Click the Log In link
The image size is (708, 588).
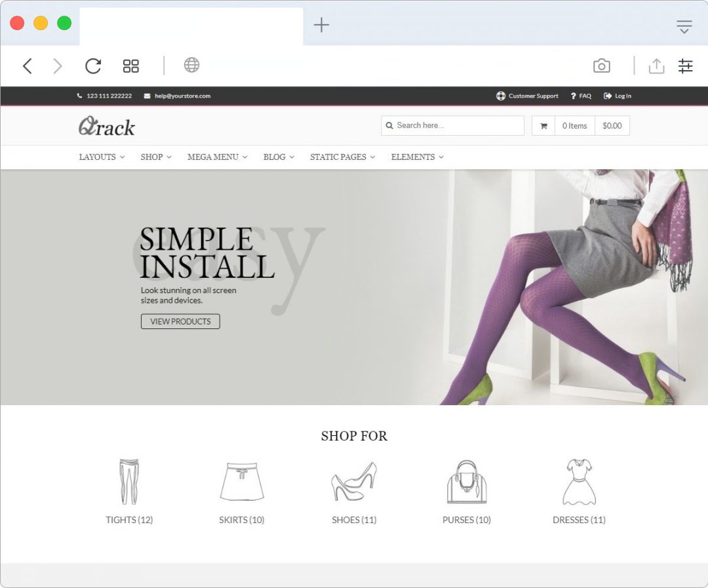click(x=618, y=96)
